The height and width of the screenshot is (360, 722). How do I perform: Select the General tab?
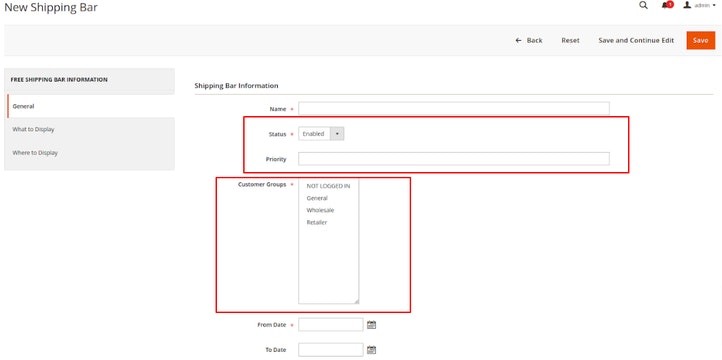(x=91, y=106)
